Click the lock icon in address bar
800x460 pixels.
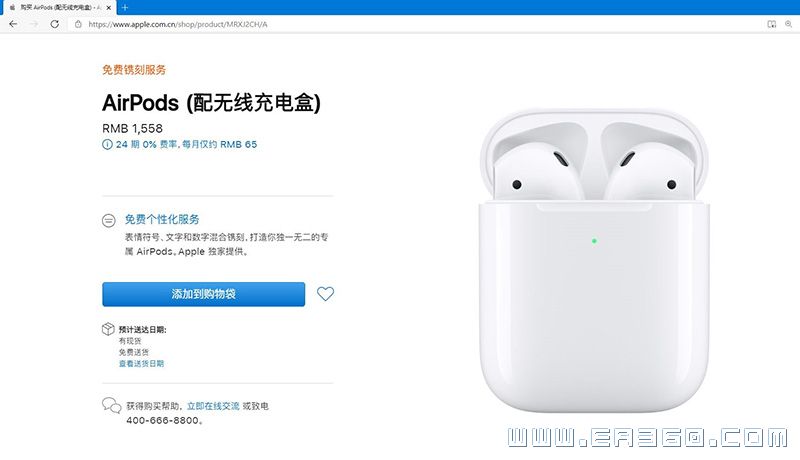[x=78, y=24]
